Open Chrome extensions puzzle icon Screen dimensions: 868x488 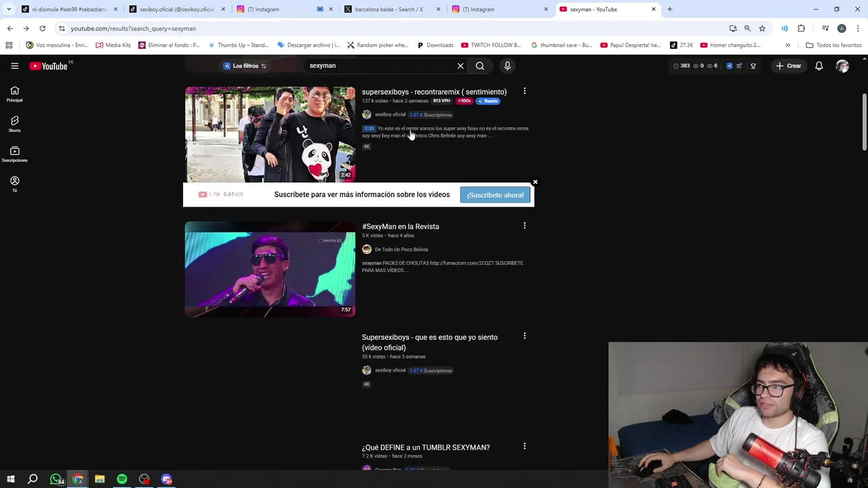(802, 28)
